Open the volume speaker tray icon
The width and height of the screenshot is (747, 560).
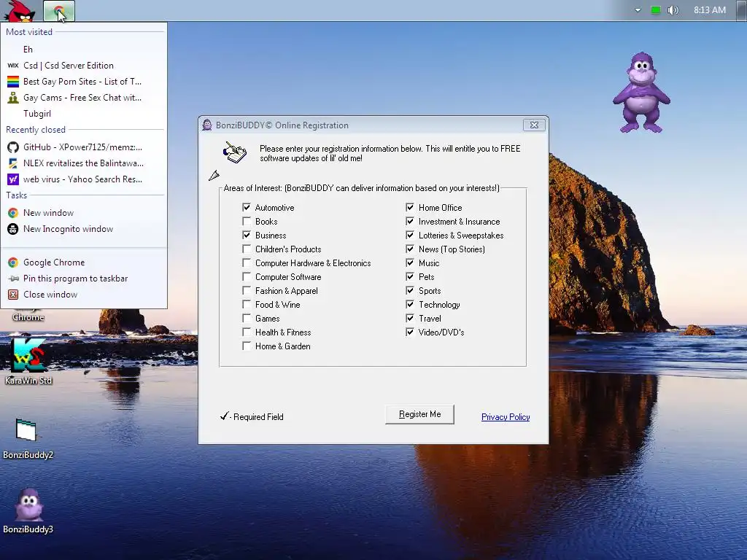click(x=673, y=10)
